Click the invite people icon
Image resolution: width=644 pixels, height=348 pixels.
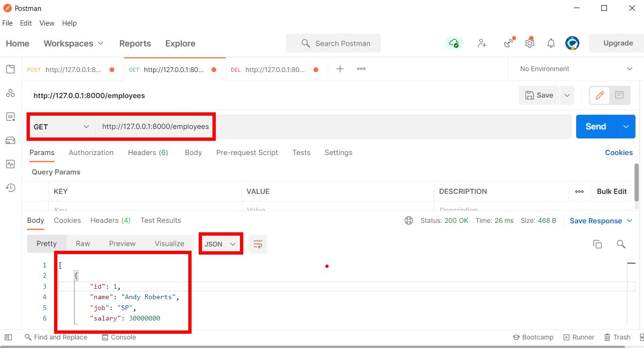coord(482,43)
